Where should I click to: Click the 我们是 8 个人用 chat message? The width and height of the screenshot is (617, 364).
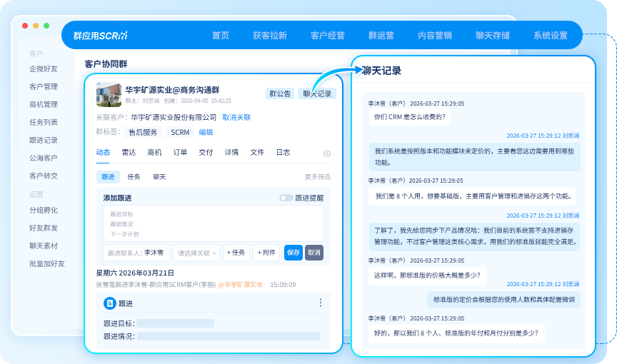point(472,196)
